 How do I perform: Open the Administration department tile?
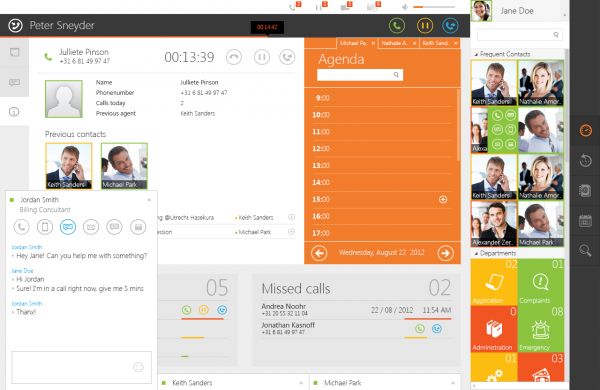(494, 329)
